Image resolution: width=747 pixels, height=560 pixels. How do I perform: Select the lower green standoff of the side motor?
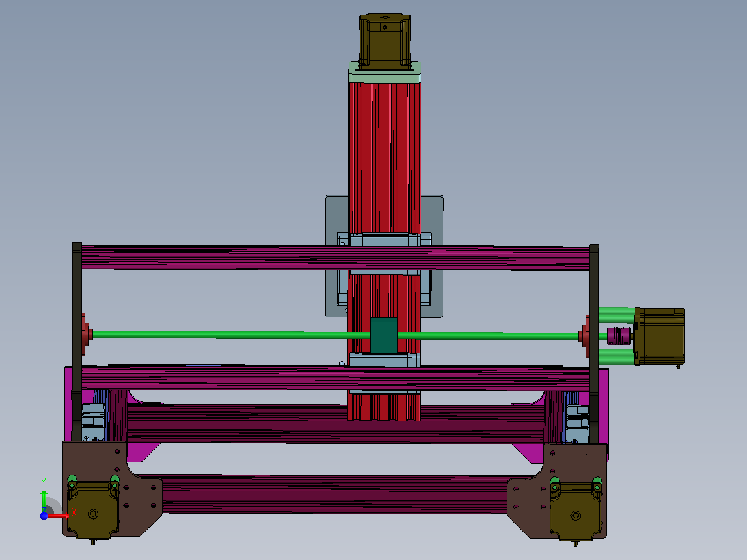click(x=617, y=356)
